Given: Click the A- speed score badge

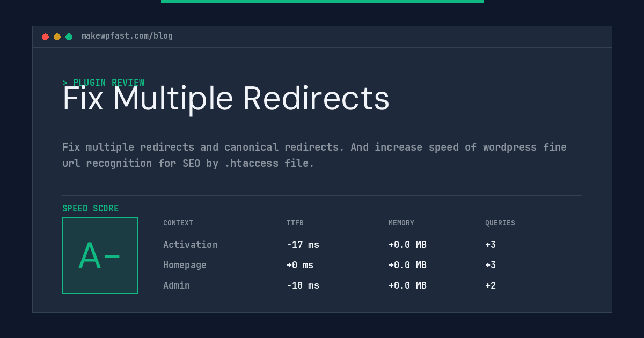Looking at the screenshot, I should point(100,255).
